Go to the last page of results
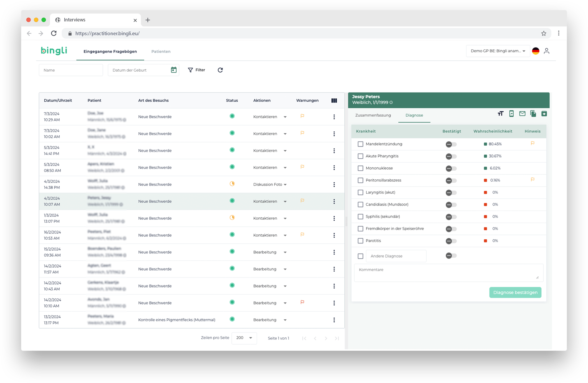 pos(337,338)
